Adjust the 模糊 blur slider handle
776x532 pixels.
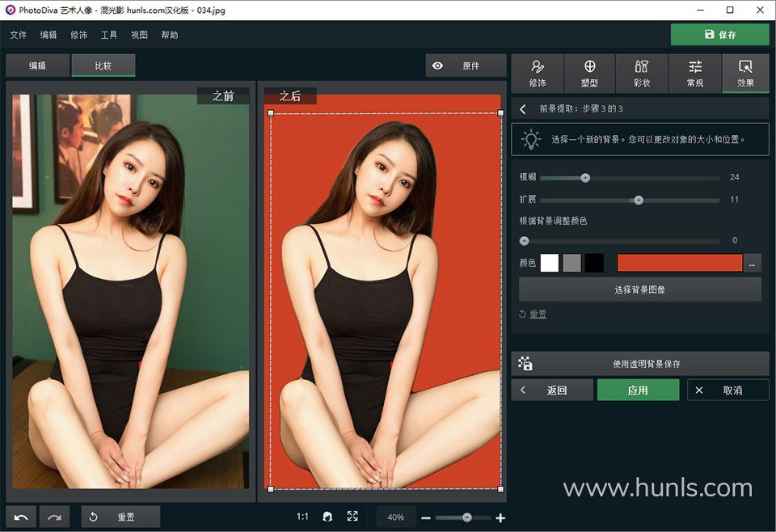pyautogui.click(x=585, y=178)
